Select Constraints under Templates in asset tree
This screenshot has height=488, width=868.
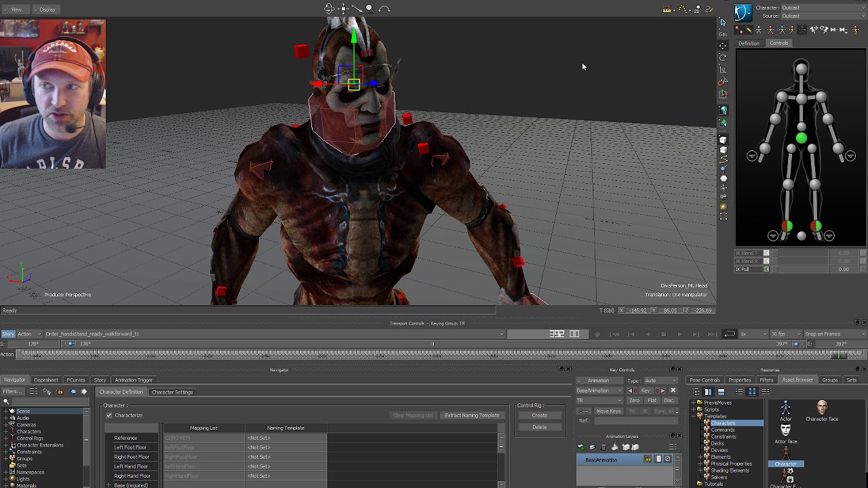724,436
